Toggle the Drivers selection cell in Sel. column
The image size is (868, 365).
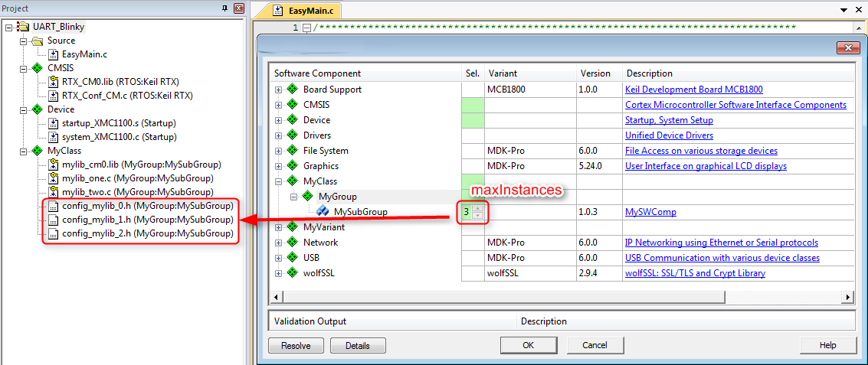pyautogui.click(x=473, y=135)
